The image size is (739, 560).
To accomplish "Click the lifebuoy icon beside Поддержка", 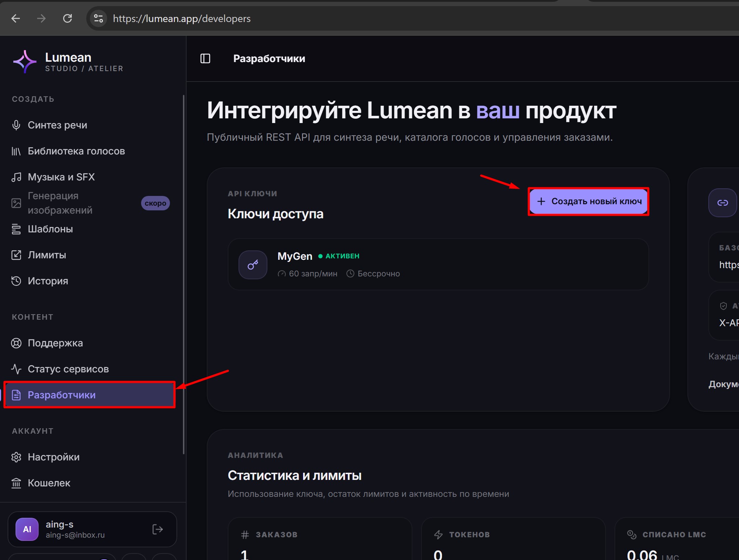I will click(x=16, y=343).
